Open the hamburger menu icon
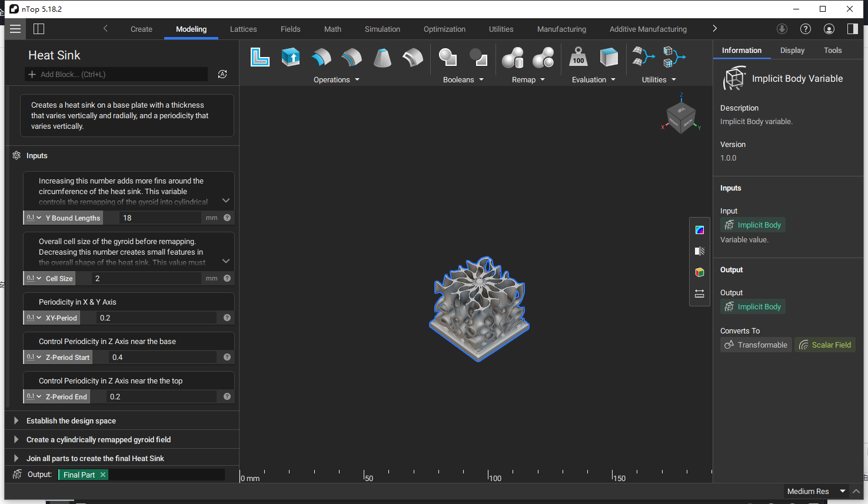 click(15, 29)
